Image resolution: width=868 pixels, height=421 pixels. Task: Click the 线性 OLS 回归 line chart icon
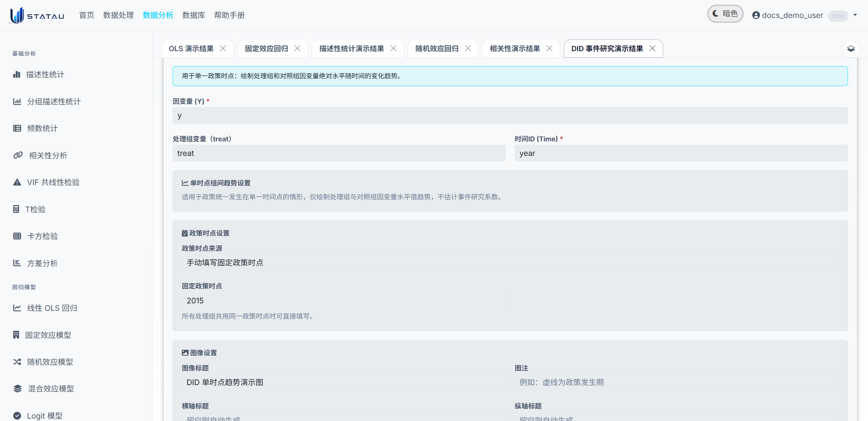tap(17, 308)
